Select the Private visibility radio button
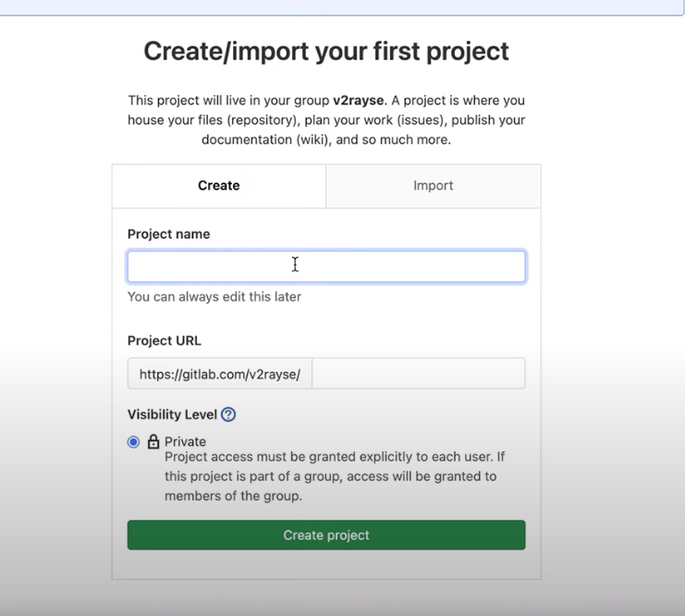The height and width of the screenshot is (616, 685). pyautogui.click(x=133, y=442)
